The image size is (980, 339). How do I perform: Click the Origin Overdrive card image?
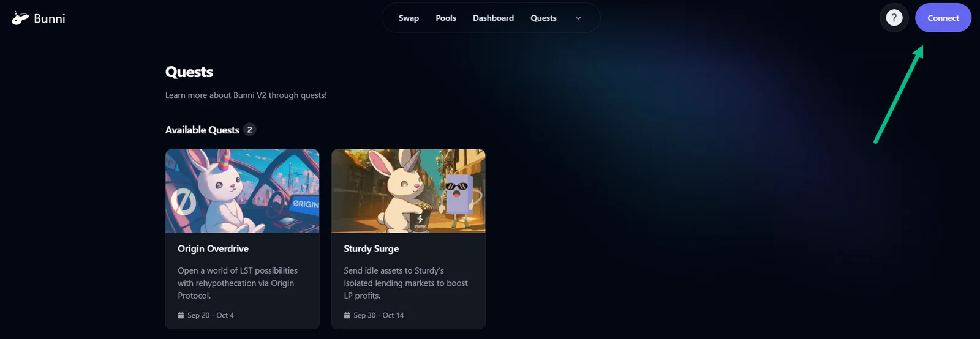point(242,191)
